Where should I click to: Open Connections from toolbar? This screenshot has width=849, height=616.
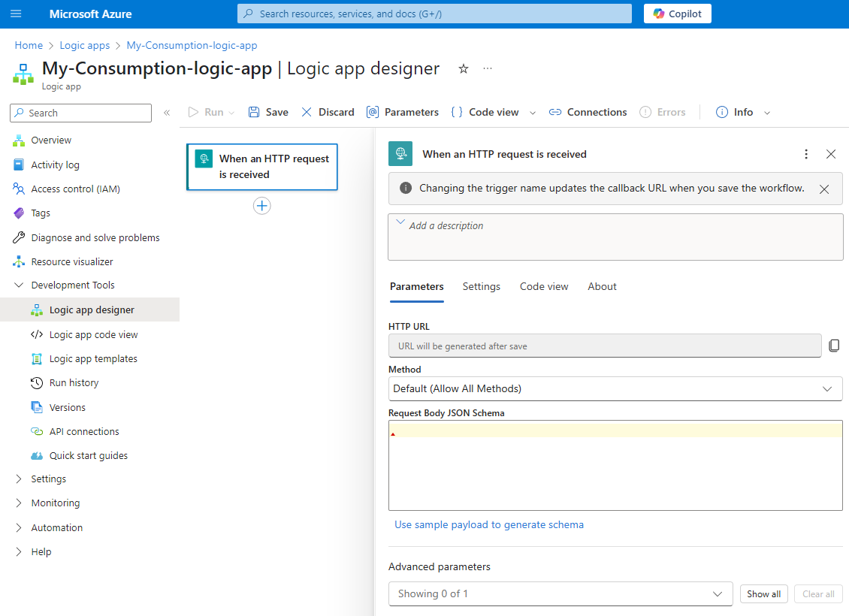point(588,112)
